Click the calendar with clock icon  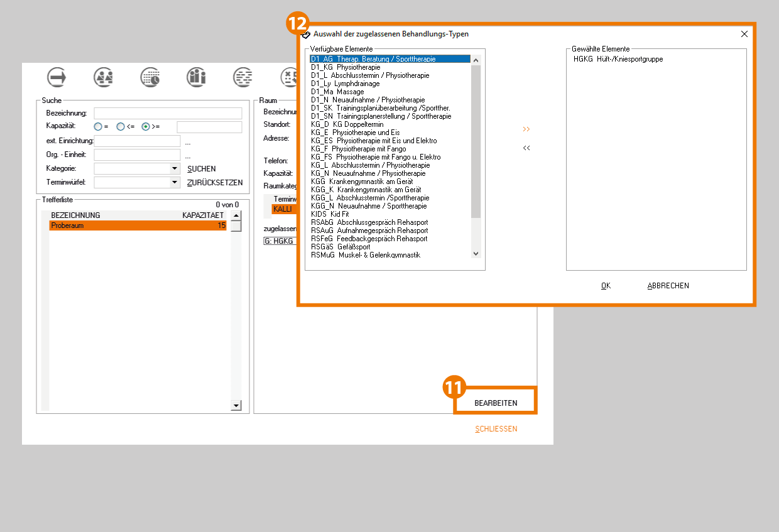pos(150,77)
